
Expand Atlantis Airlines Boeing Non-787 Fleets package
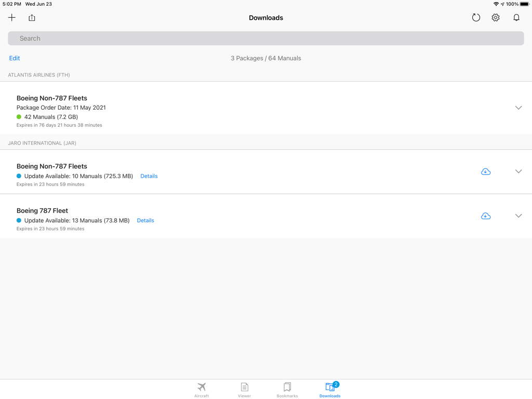[518, 108]
